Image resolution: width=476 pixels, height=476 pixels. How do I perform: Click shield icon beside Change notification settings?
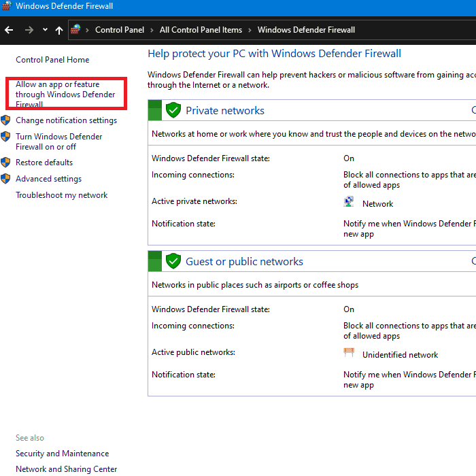5,120
